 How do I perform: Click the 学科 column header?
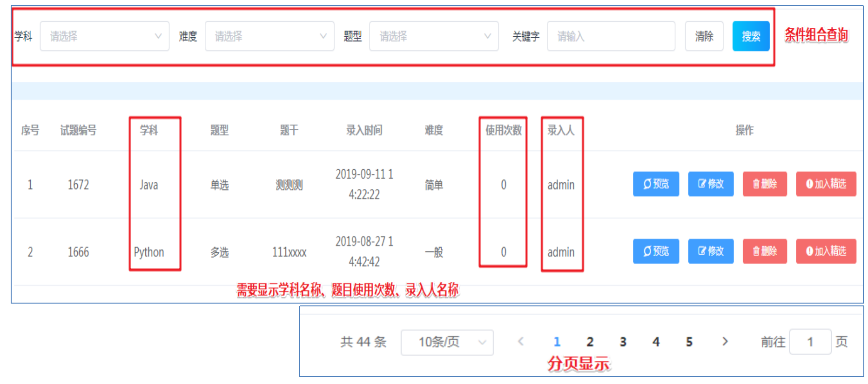coord(149,130)
